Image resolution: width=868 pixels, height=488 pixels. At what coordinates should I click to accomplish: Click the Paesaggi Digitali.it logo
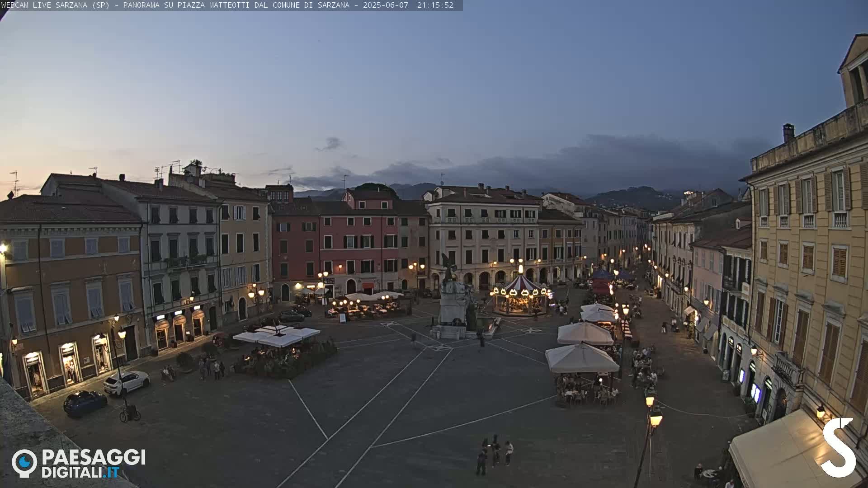(79, 463)
